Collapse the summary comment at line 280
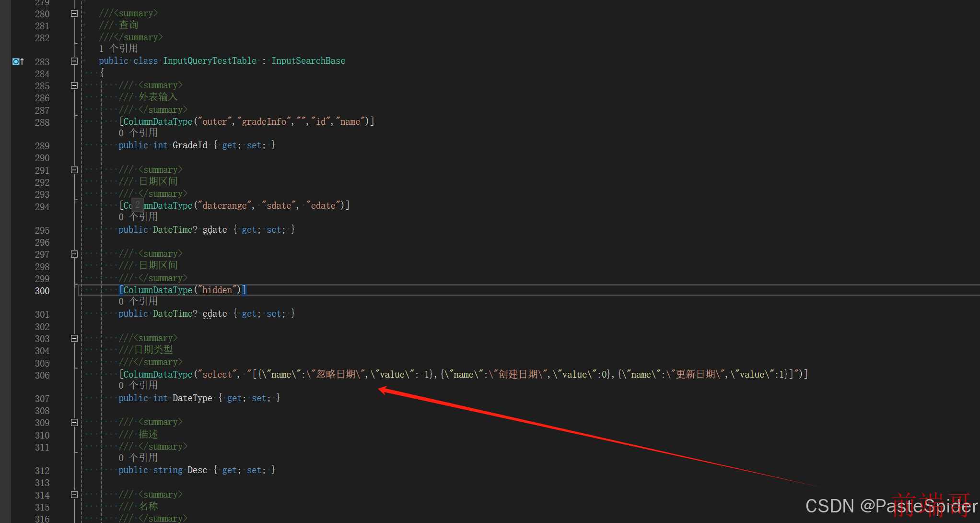This screenshot has height=523, width=980. click(x=74, y=13)
